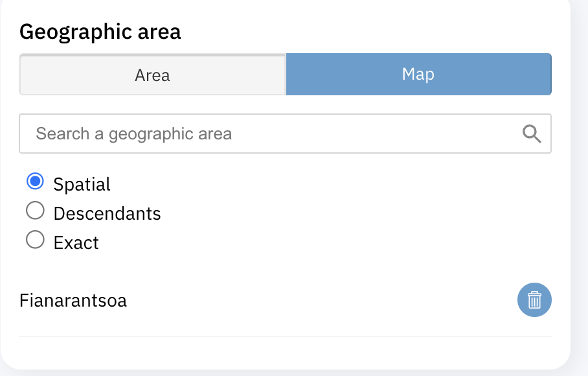The width and height of the screenshot is (588, 376).
Task: Open the Map view tab
Action: [418, 74]
